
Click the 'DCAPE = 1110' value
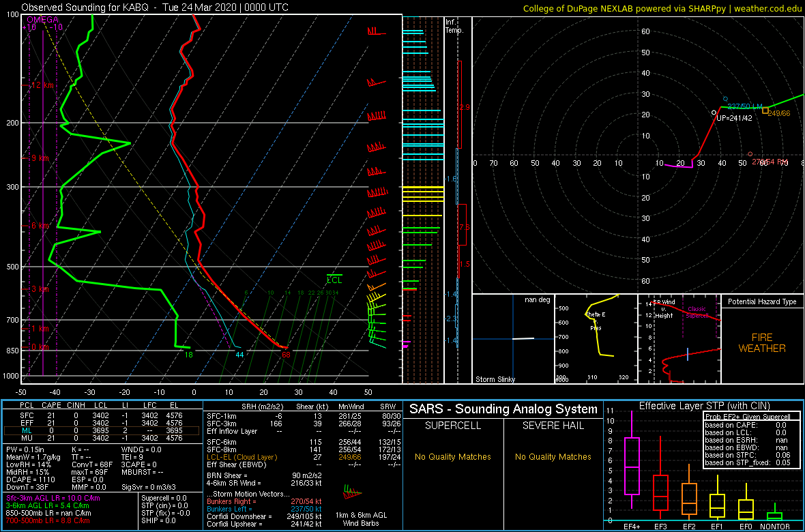pos(30,479)
